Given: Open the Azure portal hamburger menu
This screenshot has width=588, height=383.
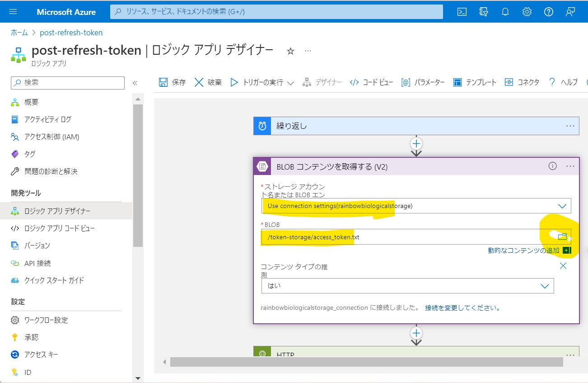Looking at the screenshot, I should [x=13, y=12].
